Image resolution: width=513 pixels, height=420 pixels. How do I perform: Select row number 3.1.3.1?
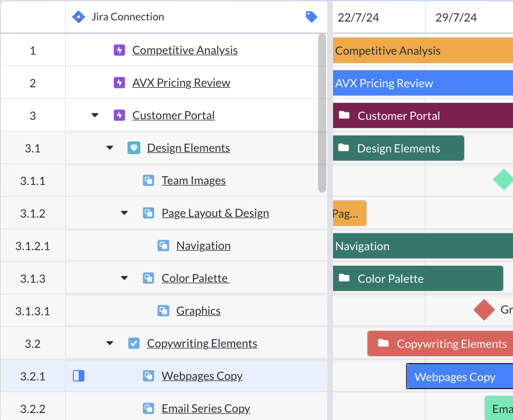click(33, 311)
